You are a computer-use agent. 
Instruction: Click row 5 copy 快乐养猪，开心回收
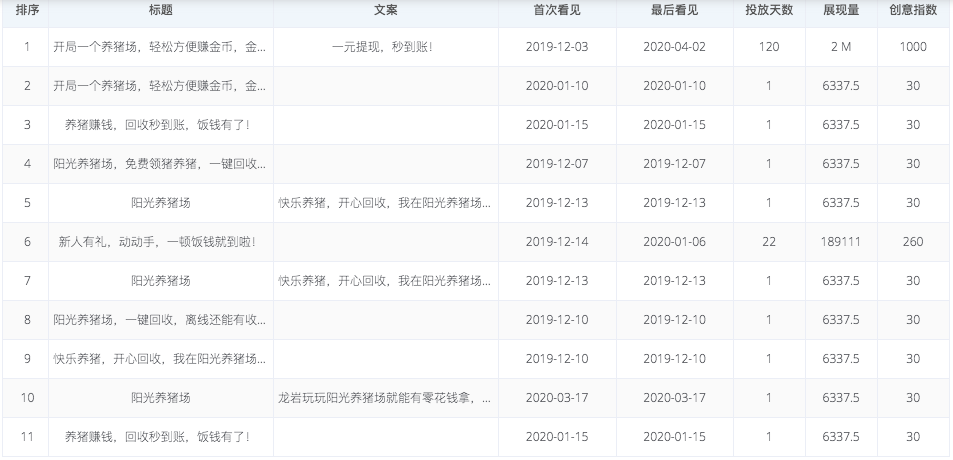(385, 202)
